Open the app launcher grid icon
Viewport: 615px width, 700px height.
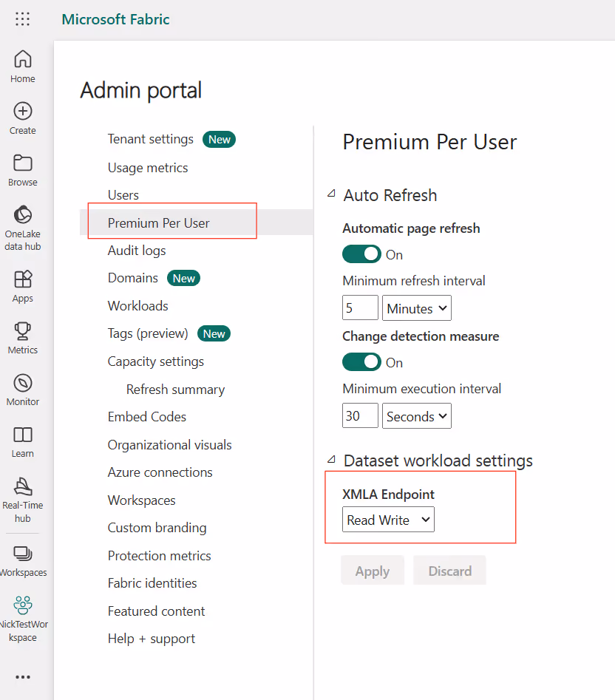pos(23,19)
